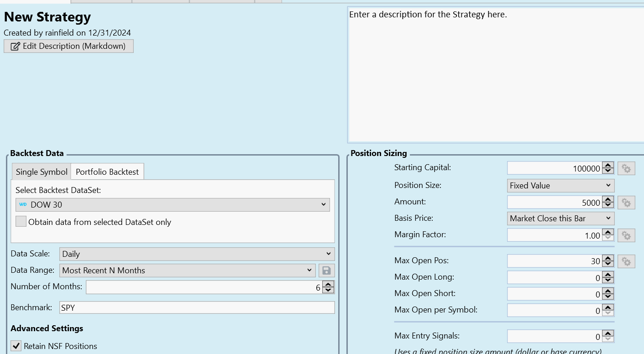This screenshot has width=644, height=354.
Task: Uncheck Retain NSF Positions checkbox
Action: coord(16,346)
